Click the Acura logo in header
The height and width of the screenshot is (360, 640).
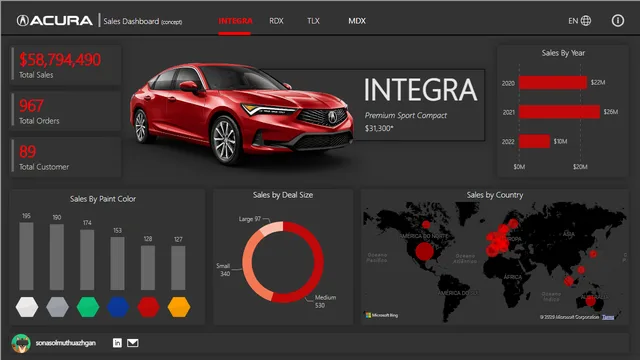[55, 20]
